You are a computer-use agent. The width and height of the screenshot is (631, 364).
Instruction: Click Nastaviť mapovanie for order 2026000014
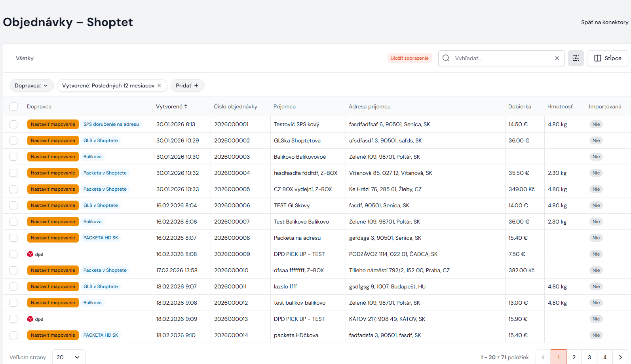[53, 335]
